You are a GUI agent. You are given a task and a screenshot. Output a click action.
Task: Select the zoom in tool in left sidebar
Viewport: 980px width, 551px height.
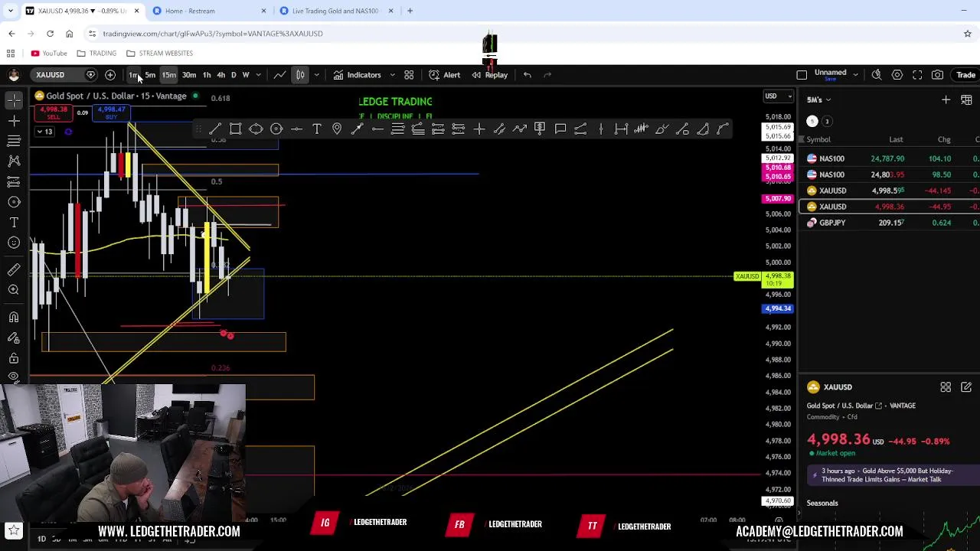click(x=14, y=289)
